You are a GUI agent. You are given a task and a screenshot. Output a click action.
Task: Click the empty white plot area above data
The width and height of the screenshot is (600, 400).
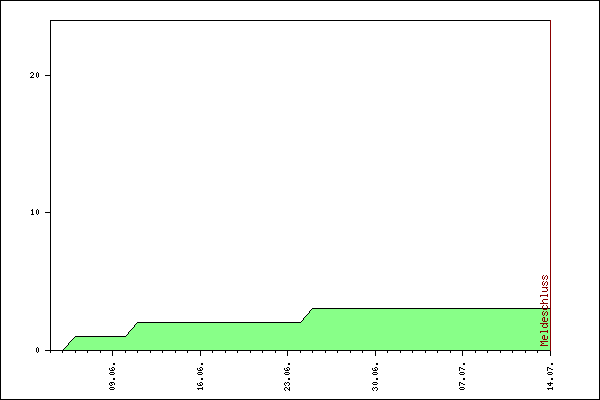pos(300,150)
